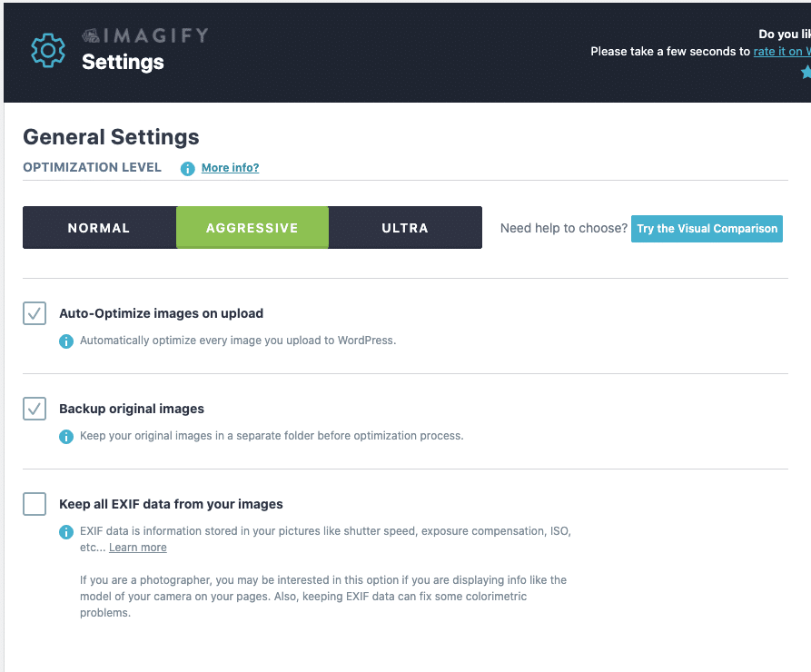Select the AGGRESSIVE optimization level
Image resolution: width=811 pixels, height=672 pixels.
(252, 228)
